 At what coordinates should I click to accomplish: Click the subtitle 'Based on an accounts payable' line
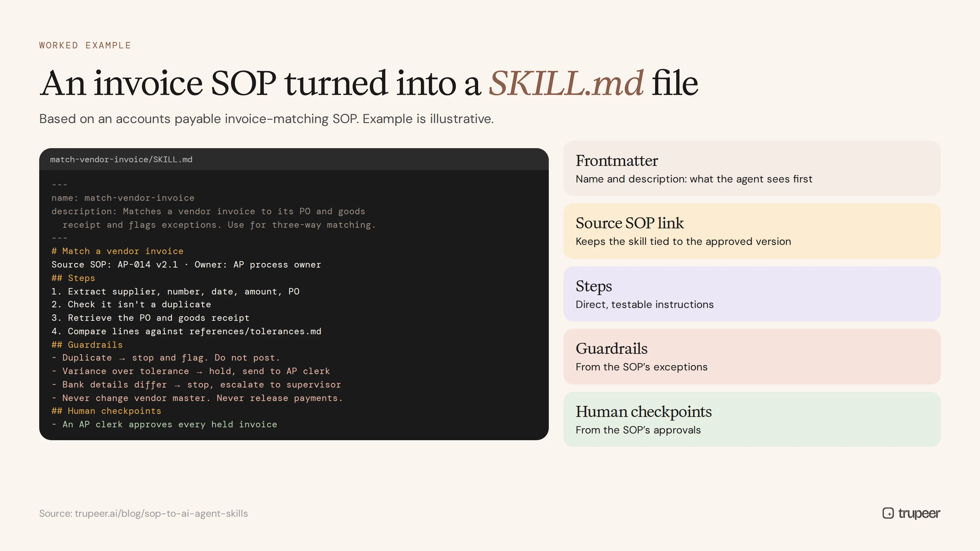[x=266, y=119]
